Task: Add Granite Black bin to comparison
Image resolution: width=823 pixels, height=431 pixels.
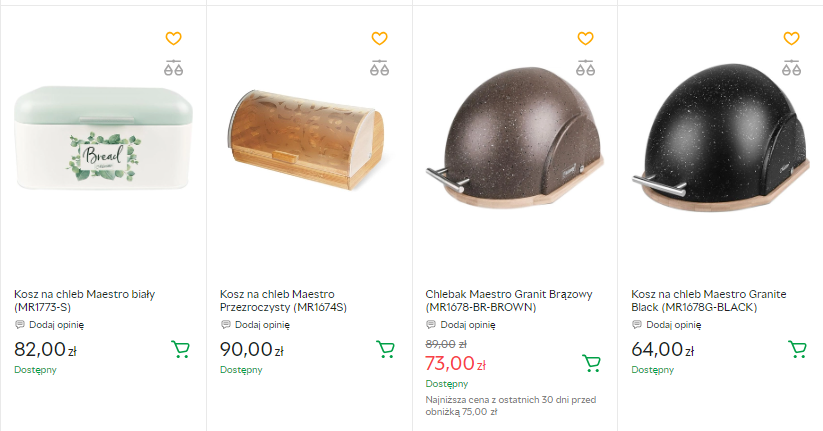Action: click(x=791, y=69)
